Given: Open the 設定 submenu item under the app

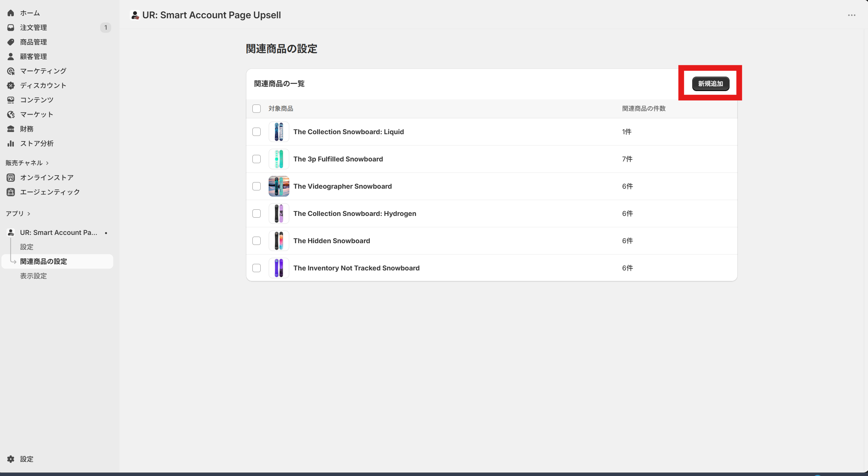Looking at the screenshot, I should click(27, 247).
